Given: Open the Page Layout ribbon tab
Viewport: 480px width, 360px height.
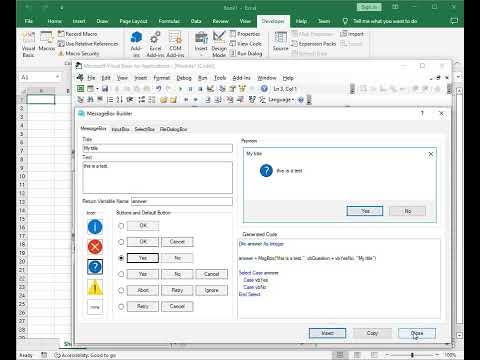Looking at the screenshot, I should pyautogui.click(x=133, y=21).
